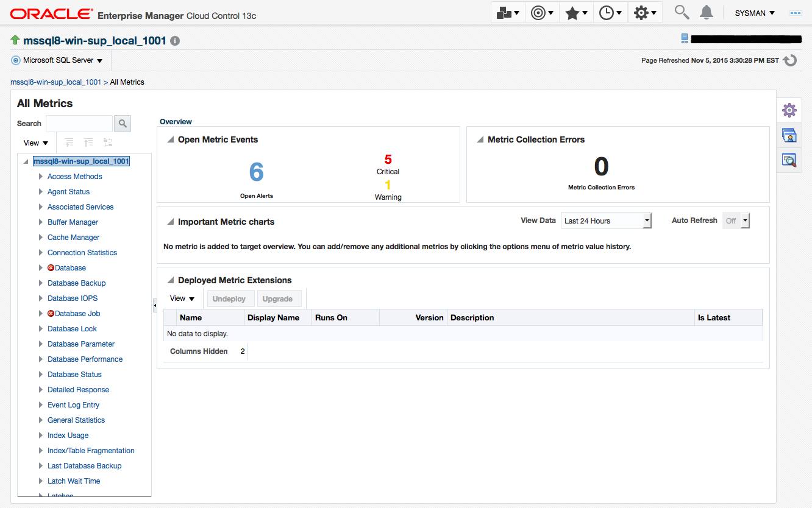Select the Event Log Entry tree item
The width and height of the screenshot is (812, 508).
pos(74,405)
